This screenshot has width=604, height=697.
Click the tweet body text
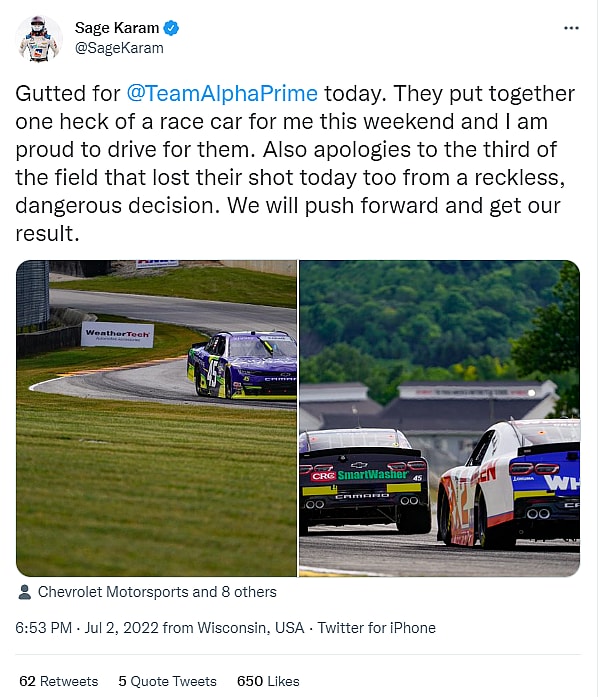(295, 164)
